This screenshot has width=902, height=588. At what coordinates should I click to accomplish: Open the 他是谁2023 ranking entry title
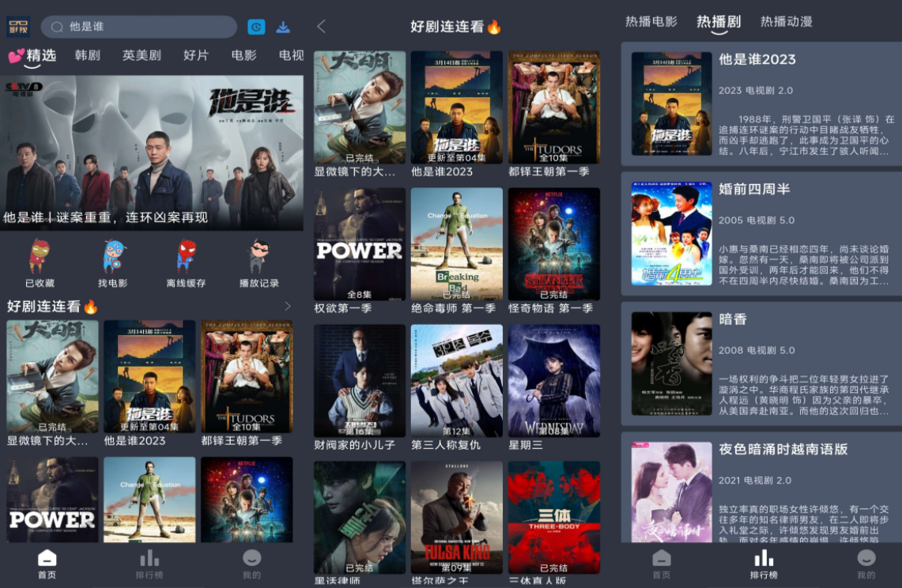pos(757,59)
